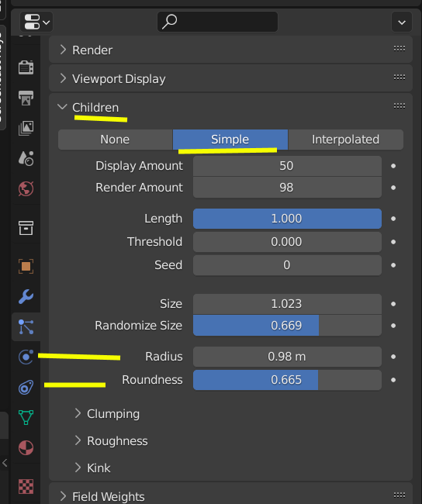The image size is (422, 504).
Task: Open the View Layer properties tab
Action: 26,128
